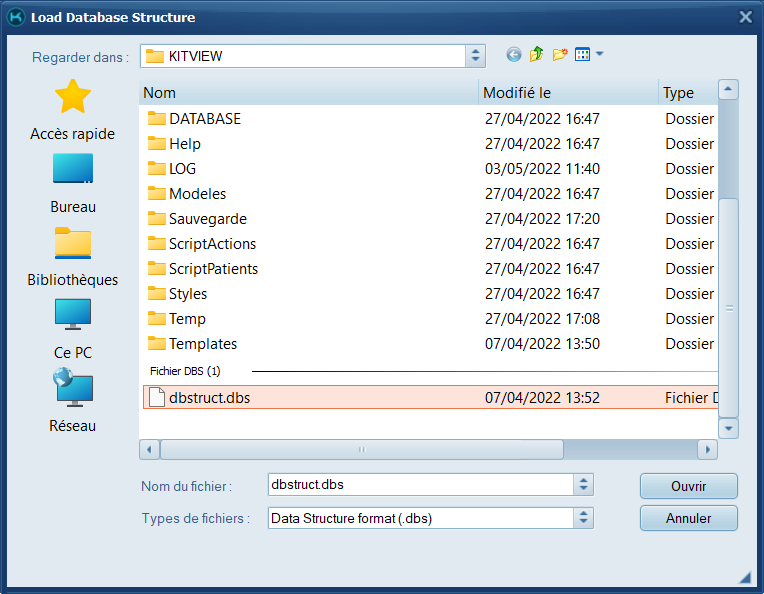The width and height of the screenshot is (764, 594).
Task: Click the vertical scrollbar down arrow
Action: click(x=729, y=428)
